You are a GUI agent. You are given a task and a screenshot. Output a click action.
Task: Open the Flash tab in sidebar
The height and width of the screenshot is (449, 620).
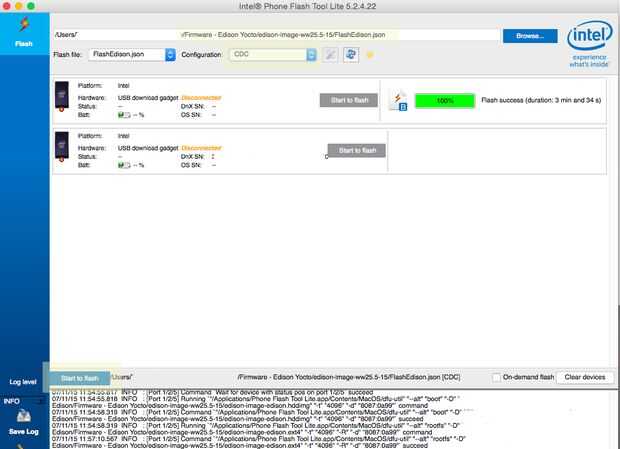(24, 34)
